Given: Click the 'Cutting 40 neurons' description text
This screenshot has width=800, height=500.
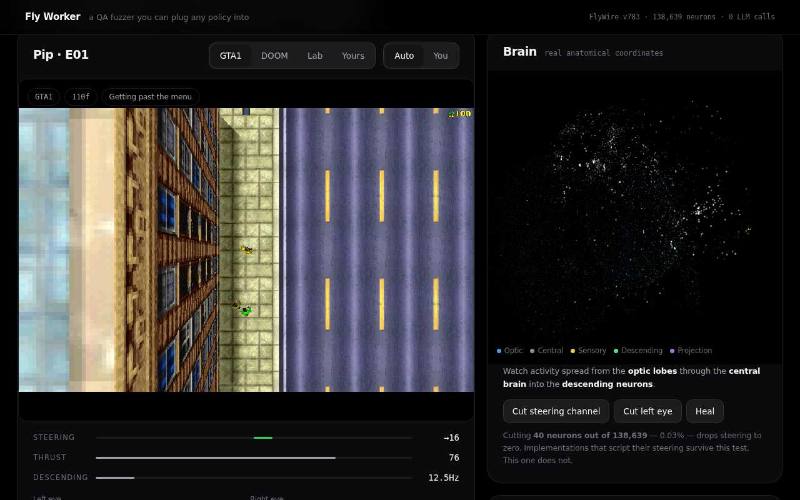Looking at the screenshot, I should [632, 448].
